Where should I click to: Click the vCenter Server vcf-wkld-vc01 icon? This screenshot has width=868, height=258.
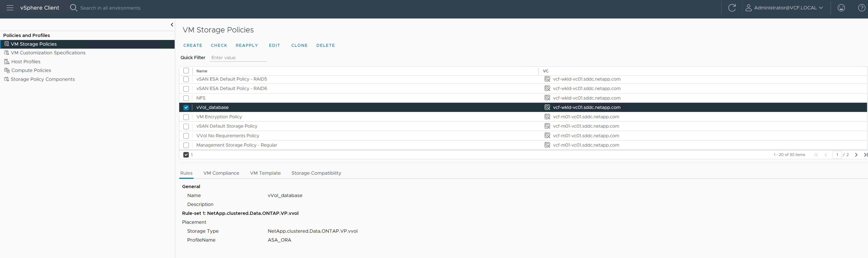click(x=547, y=107)
